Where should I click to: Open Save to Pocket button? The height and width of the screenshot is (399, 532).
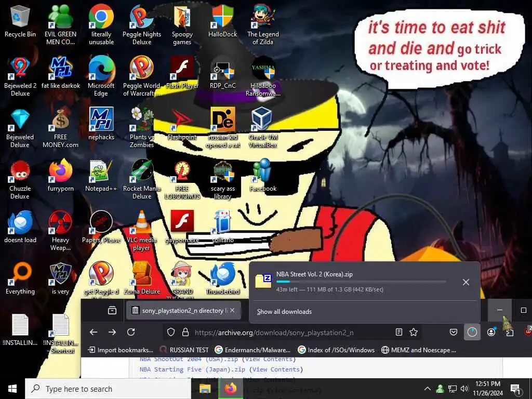pos(453,332)
